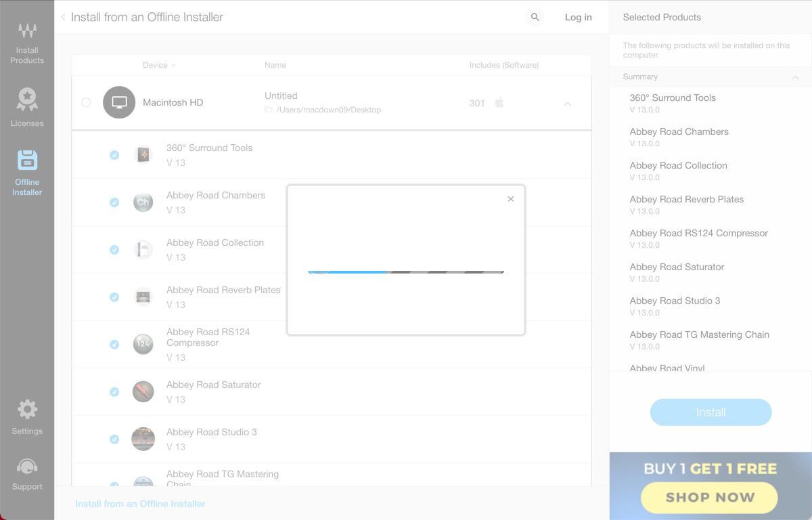This screenshot has height=520, width=812.
Task: Uncheck 360° Surround Tools
Action: coord(114,155)
